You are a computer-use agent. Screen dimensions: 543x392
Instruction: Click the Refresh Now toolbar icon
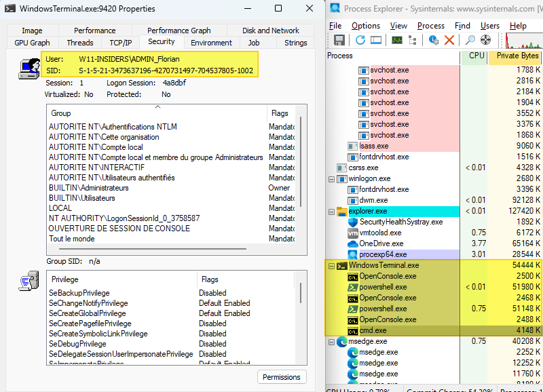click(360, 41)
